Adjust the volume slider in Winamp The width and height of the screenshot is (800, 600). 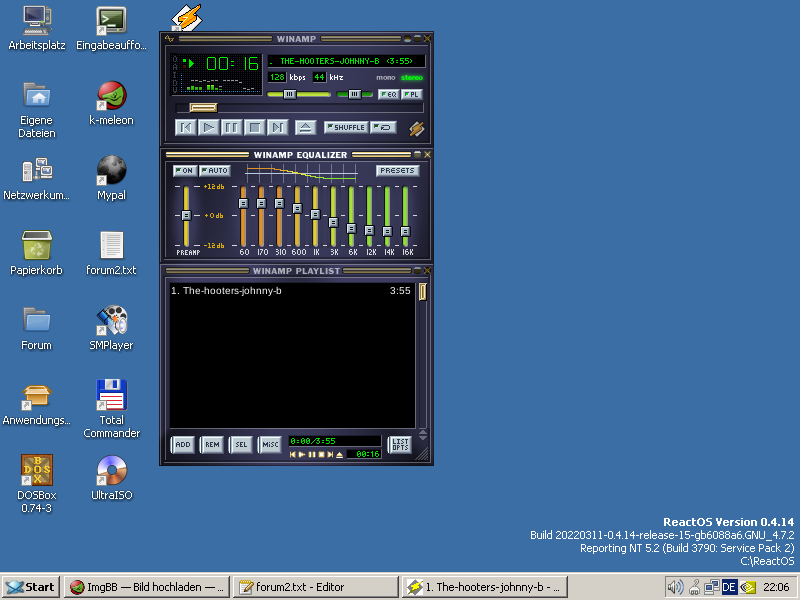tap(289, 94)
